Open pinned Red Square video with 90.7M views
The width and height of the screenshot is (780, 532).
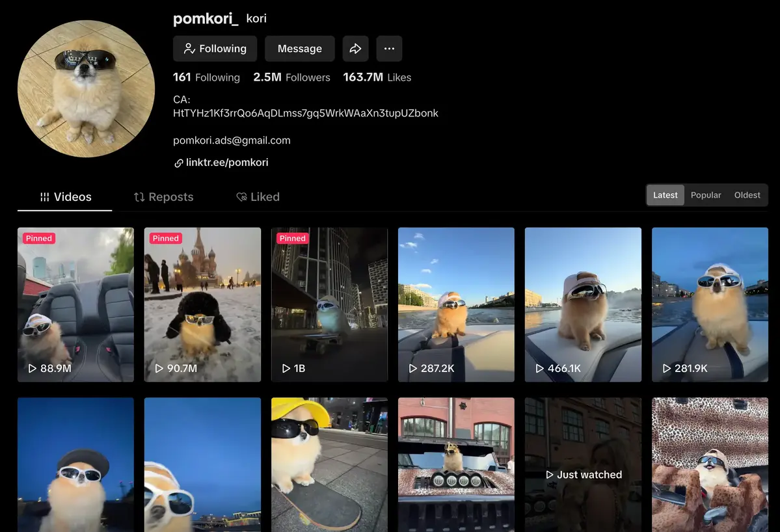(202, 304)
